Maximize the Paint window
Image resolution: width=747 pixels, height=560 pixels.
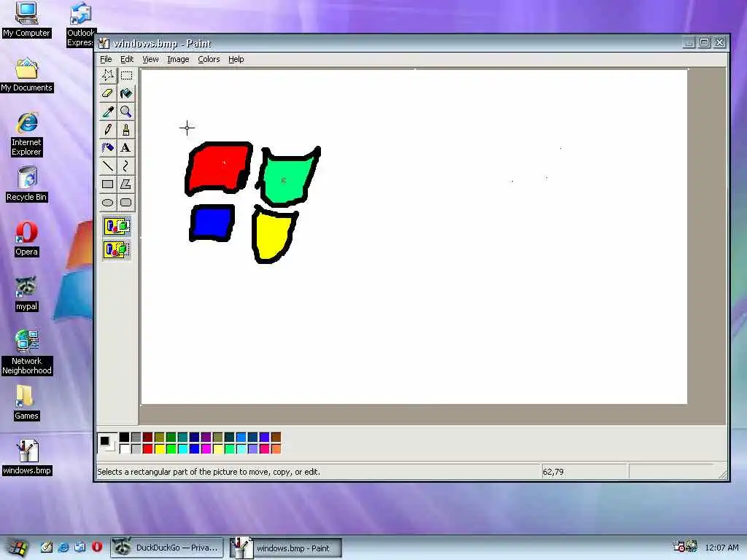(x=704, y=43)
